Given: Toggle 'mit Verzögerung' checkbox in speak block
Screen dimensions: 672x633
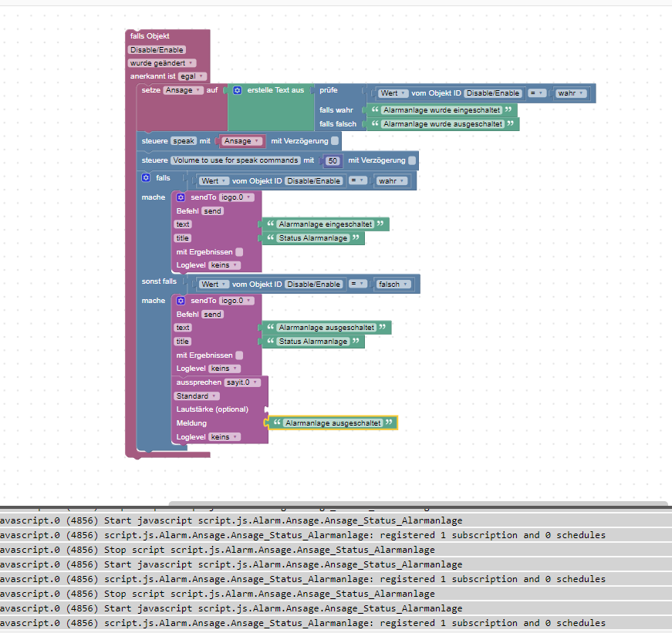Looking at the screenshot, I should pos(335,141).
